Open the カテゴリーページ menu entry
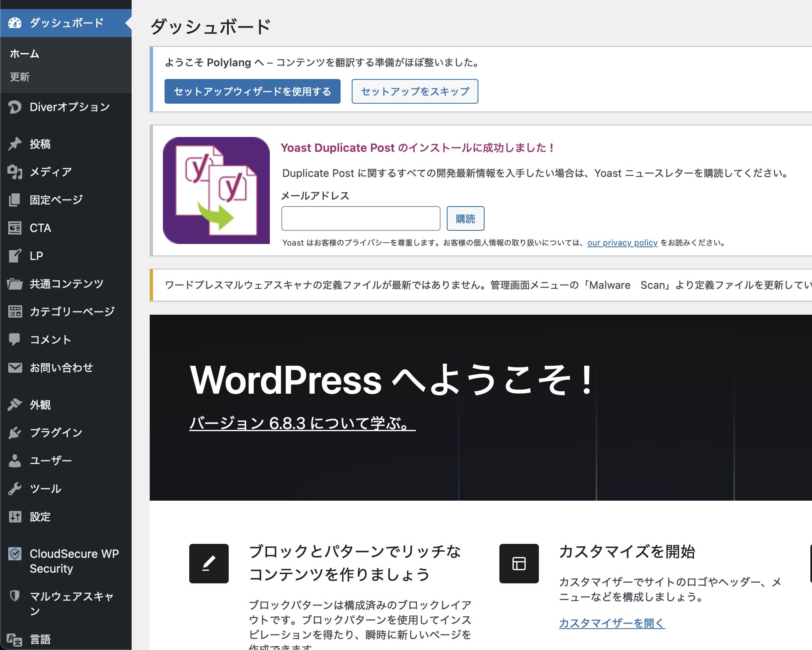The width and height of the screenshot is (812, 650). [72, 312]
